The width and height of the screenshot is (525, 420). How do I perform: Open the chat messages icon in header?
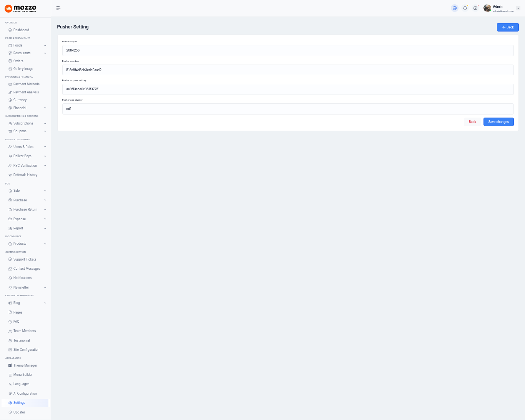[475, 8]
